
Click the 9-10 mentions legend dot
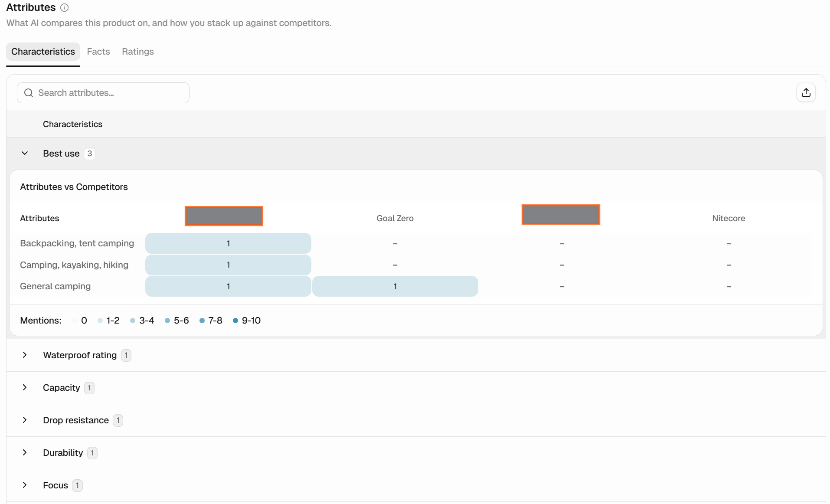pyautogui.click(x=235, y=321)
